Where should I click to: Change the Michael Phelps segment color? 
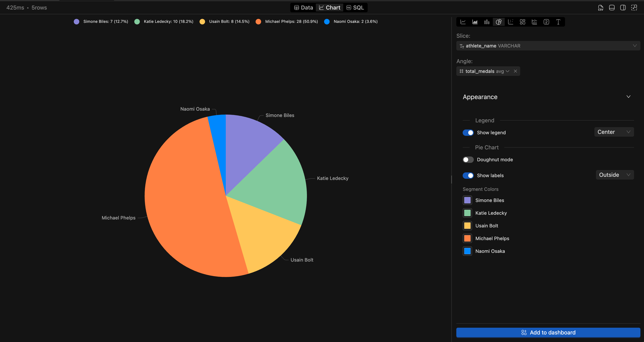(x=467, y=238)
